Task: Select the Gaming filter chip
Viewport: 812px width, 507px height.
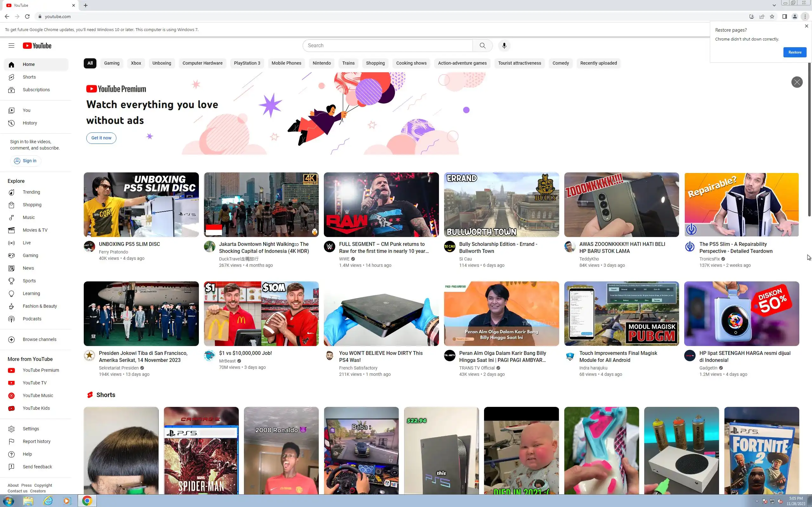Action: click(111, 63)
